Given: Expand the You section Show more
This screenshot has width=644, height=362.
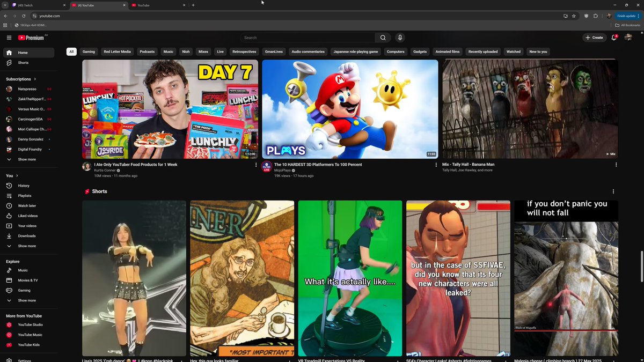Looking at the screenshot, I should click(x=28, y=246).
